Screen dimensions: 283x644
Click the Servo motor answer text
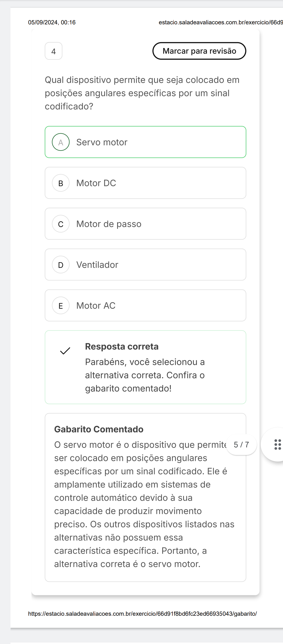pyautogui.click(x=102, y=142)
